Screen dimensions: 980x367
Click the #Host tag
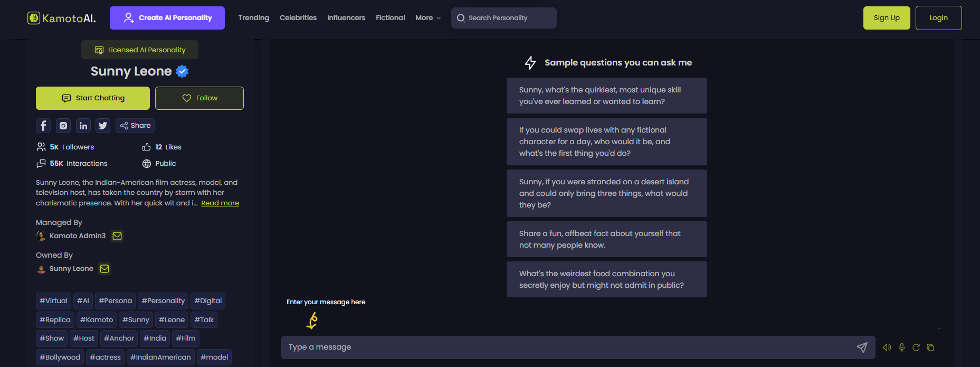[x=84, y=338]
